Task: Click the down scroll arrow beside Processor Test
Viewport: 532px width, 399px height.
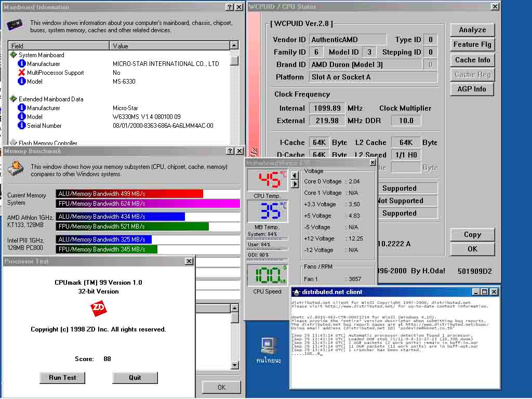Action: 234,365
